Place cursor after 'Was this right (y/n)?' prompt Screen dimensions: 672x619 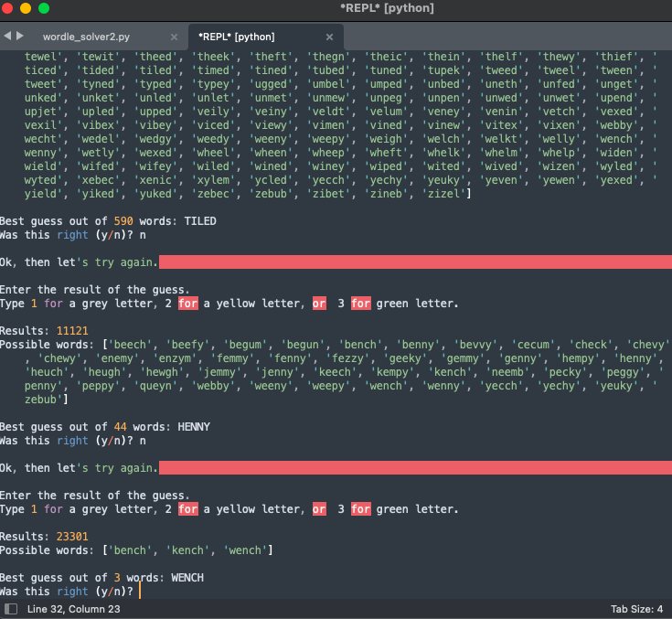pos(140,592)
